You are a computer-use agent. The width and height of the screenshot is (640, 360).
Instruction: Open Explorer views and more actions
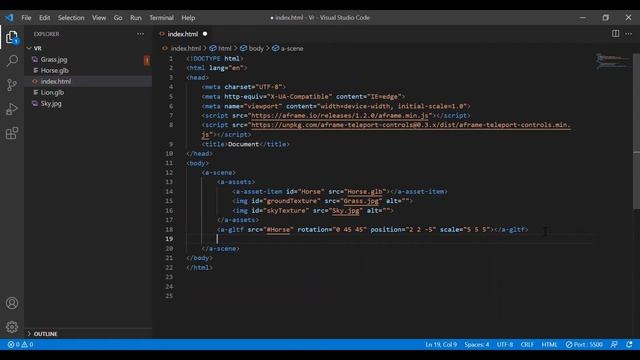[140, 34]
